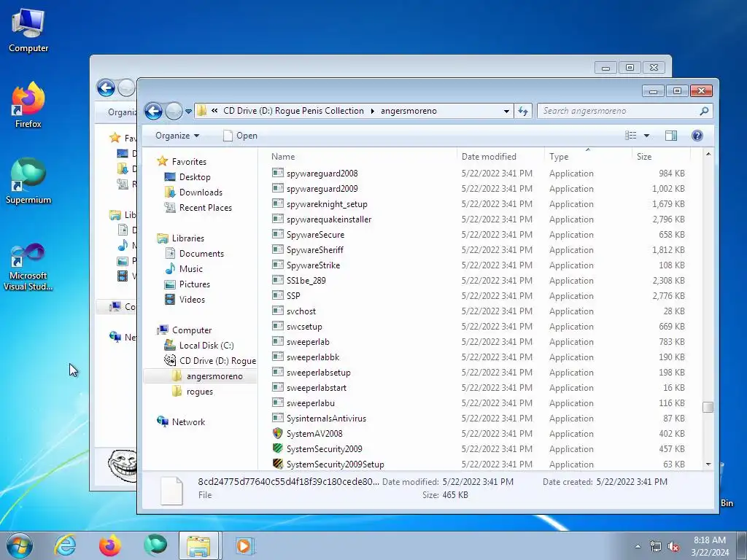Image resolution: width=747 pixels, height=560 pixels.
Task: Open the Organize menu
Action: coord(177,136)
